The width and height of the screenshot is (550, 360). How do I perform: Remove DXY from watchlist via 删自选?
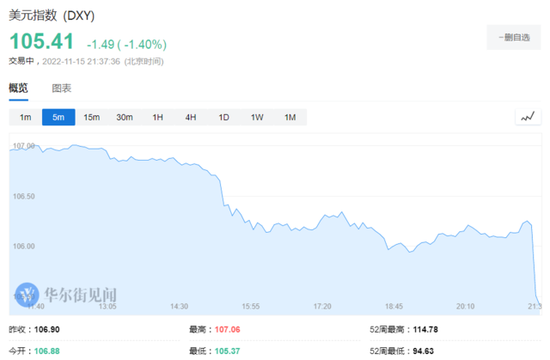tap(514, 37)
